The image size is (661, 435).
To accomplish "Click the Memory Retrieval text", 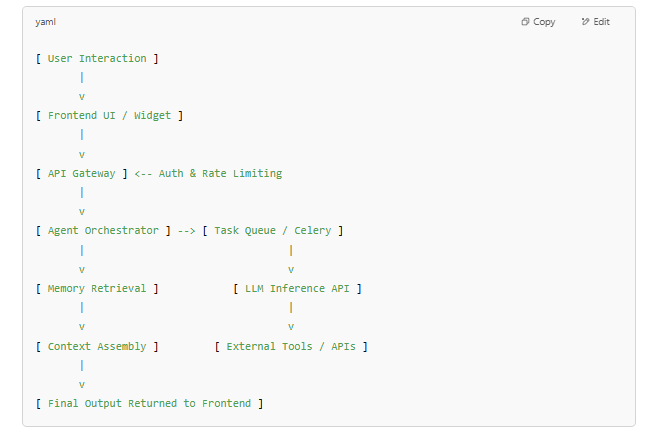I will [97, 288].
